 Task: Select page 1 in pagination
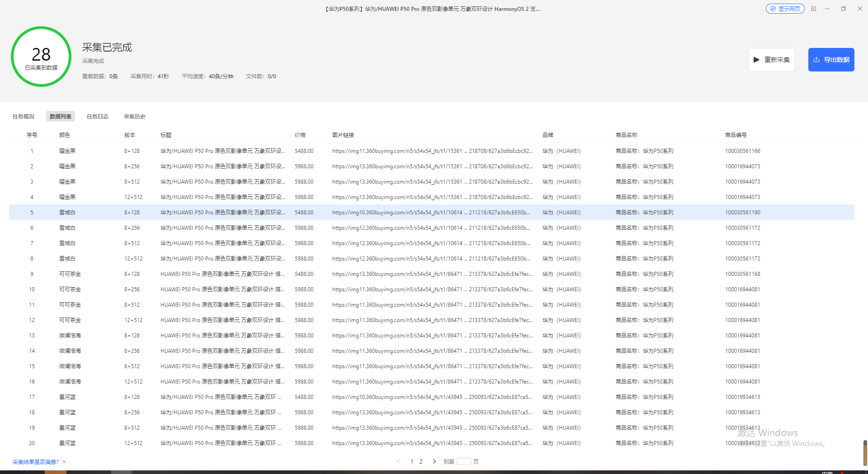[x=412, y=461]
